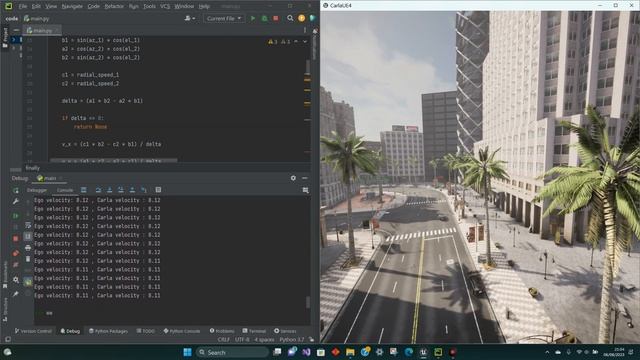Click Step Into icon in debug toolbar

[110, 190]
